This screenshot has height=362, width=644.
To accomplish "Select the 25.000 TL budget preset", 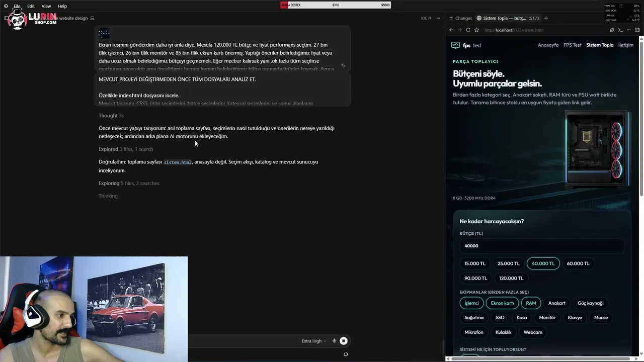I will (509, 263).
